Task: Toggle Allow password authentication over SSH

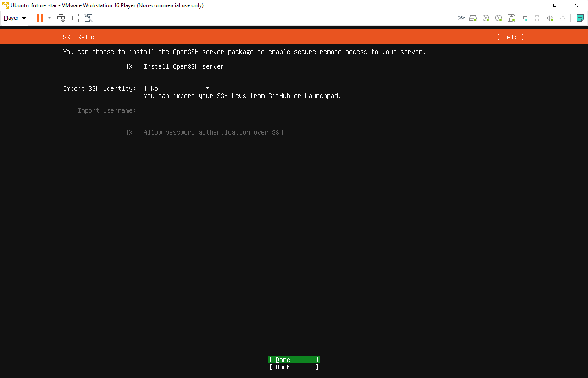Action: [x=131, y=132]
